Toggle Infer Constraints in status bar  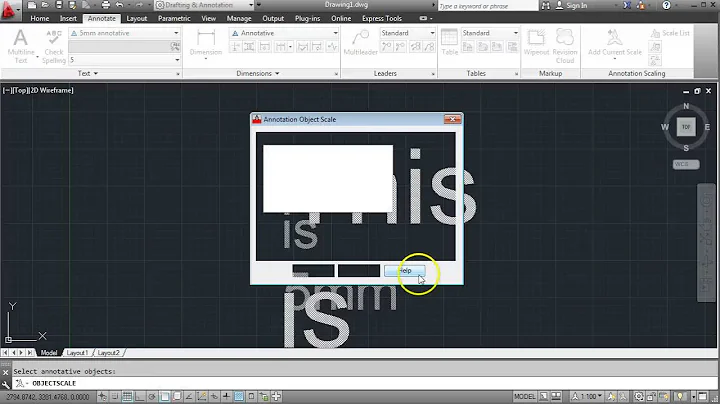coord(102,396)
